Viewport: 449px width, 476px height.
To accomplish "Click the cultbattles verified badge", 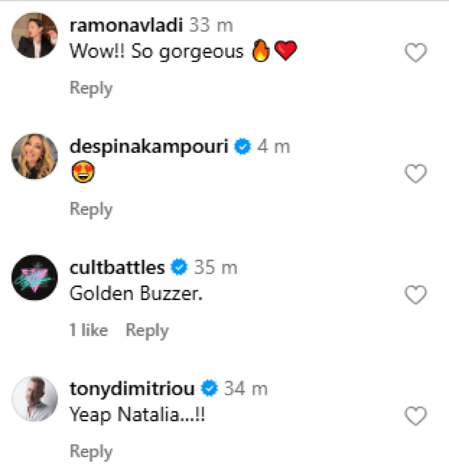I will 179,268.
